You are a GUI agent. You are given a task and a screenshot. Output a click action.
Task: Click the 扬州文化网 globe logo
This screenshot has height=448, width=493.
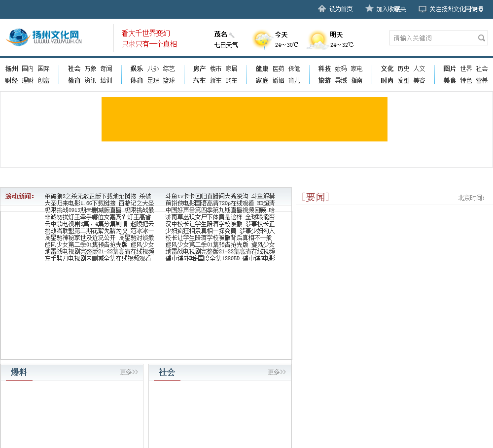[x=44, y=37]
